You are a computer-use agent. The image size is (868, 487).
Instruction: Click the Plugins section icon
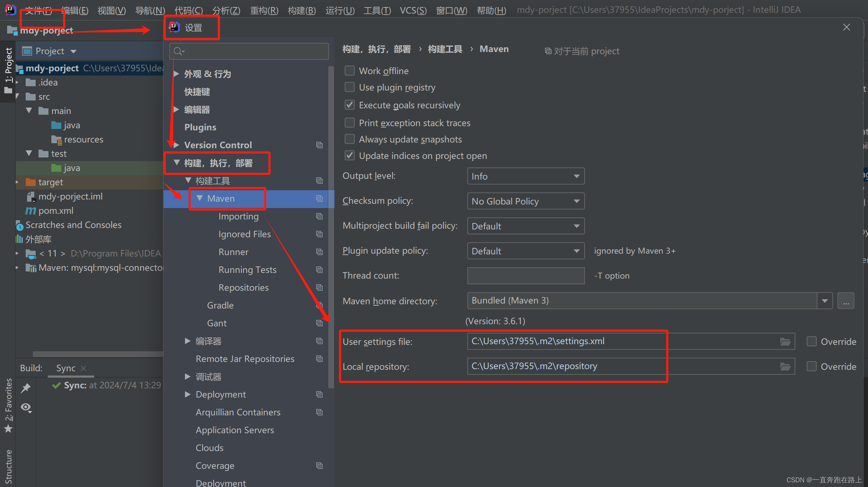point(200,127)
